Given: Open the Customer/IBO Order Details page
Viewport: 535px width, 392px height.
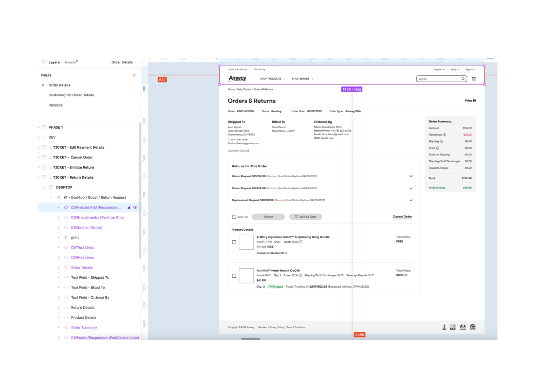Looking at the screenshot, I should pos(71,95).
